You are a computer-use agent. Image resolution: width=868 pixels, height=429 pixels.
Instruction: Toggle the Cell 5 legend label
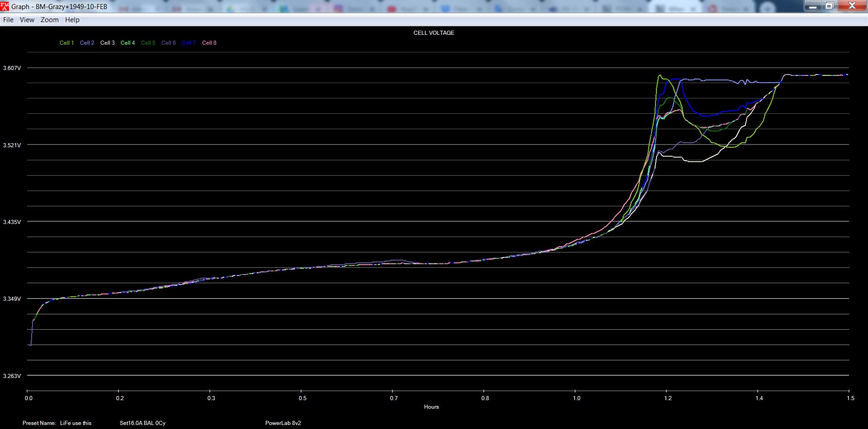click(x=148, y=43)
